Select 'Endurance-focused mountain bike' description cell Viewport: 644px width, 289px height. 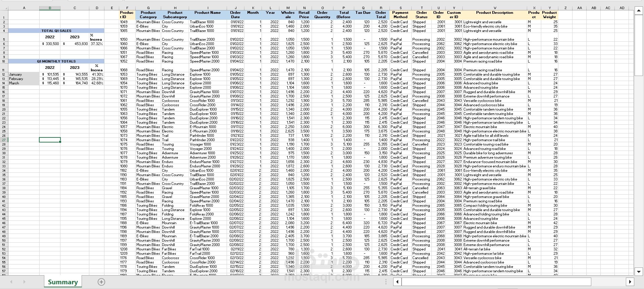point(495,162)
